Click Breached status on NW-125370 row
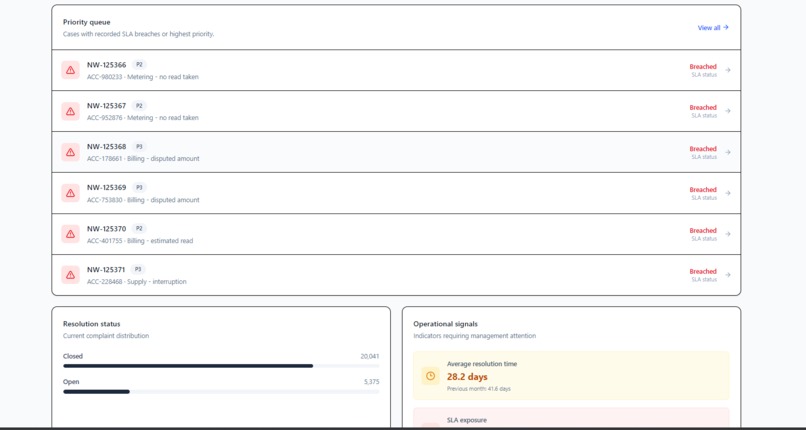Screen dimensions: 806x430 [x=703, y=231]
